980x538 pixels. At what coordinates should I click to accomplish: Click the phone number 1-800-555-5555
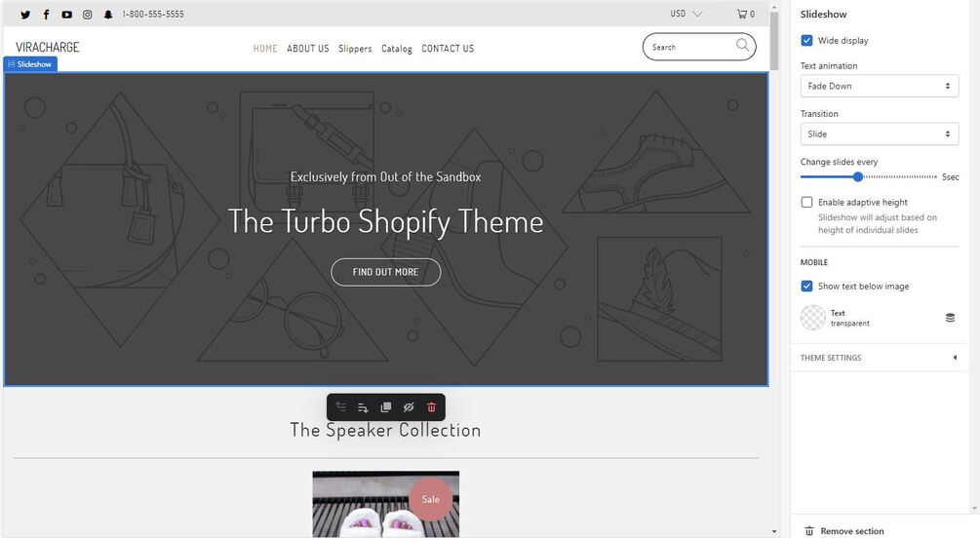153,15
